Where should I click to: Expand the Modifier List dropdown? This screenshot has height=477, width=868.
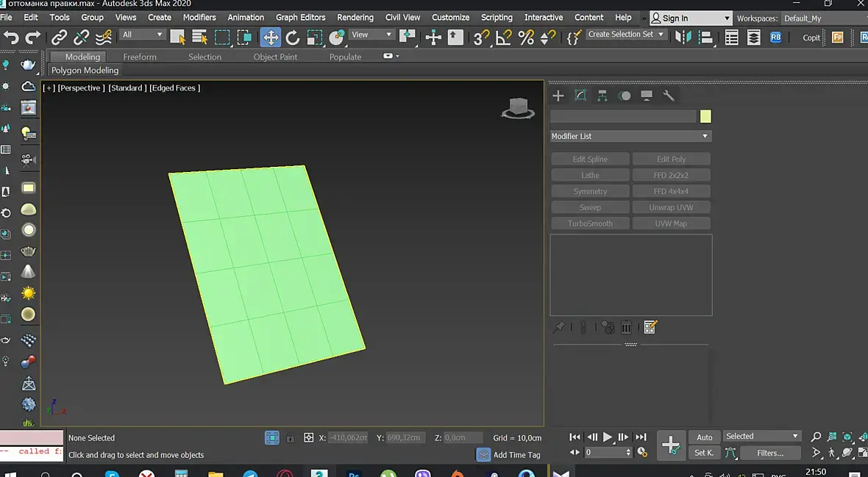click(x=630, y=136)
